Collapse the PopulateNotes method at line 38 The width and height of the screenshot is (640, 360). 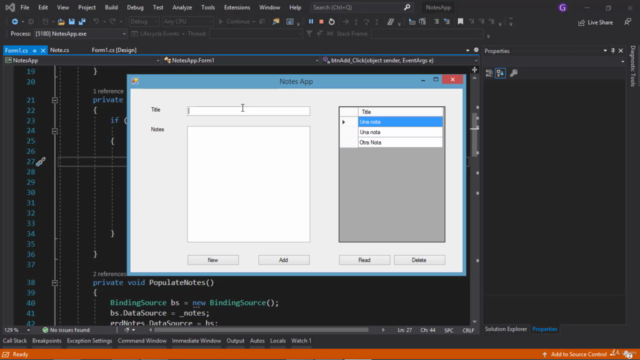click(x=55, y=283)
